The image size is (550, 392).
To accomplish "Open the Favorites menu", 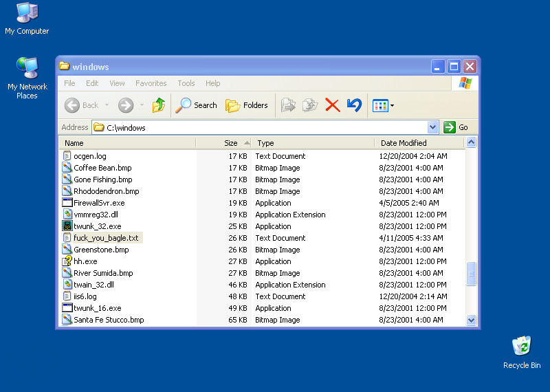I will pyautogui.click(x=151, y=83).
